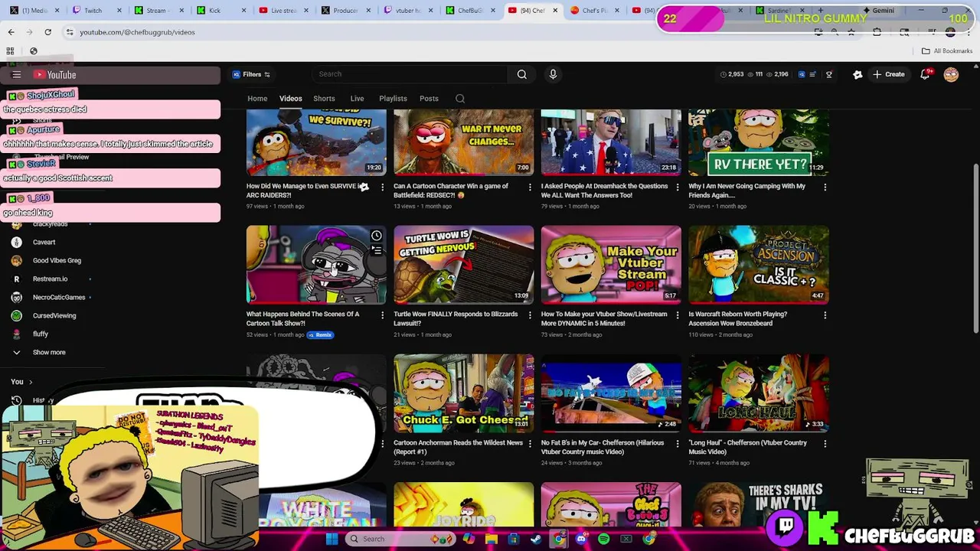
Task: Click the search magnifier button
Action: 521,74
